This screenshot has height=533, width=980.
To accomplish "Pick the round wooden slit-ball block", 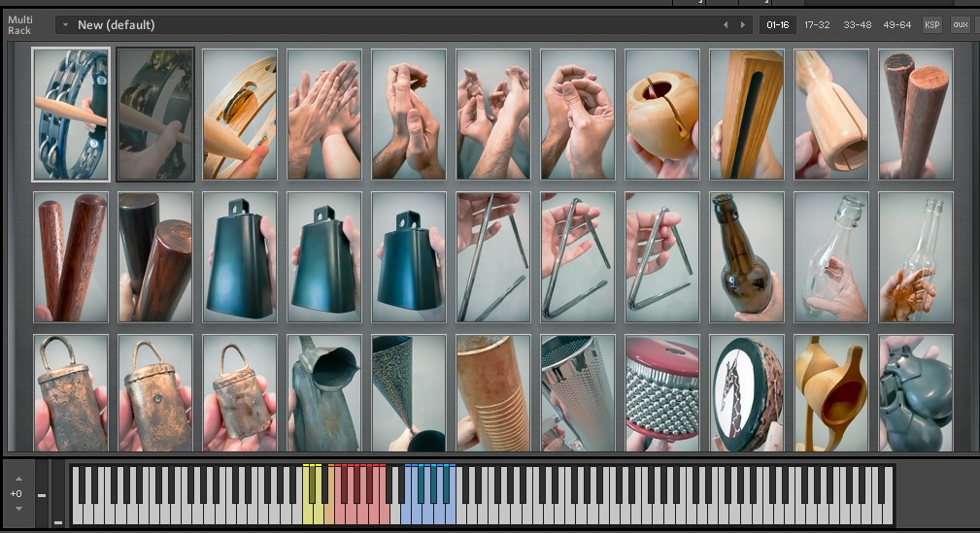I will coord(661,115).
